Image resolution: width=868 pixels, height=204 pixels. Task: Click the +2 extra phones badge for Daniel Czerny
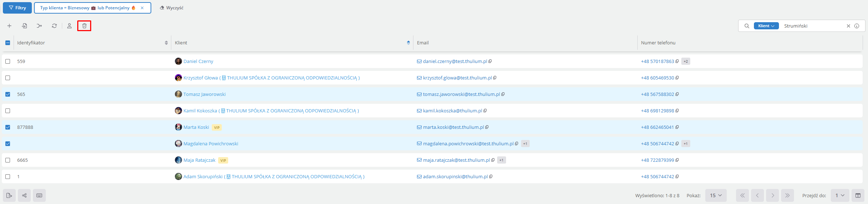point(686,61)
